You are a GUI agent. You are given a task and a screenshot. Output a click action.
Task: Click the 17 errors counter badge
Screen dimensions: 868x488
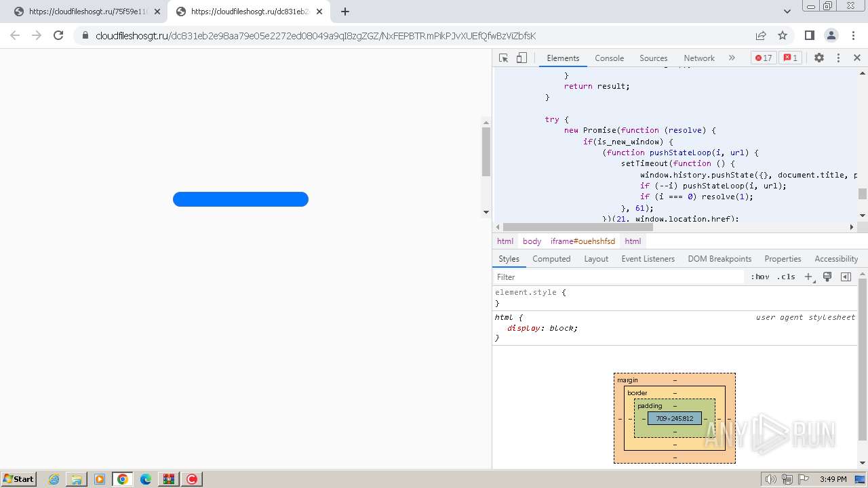pos(763,58)
